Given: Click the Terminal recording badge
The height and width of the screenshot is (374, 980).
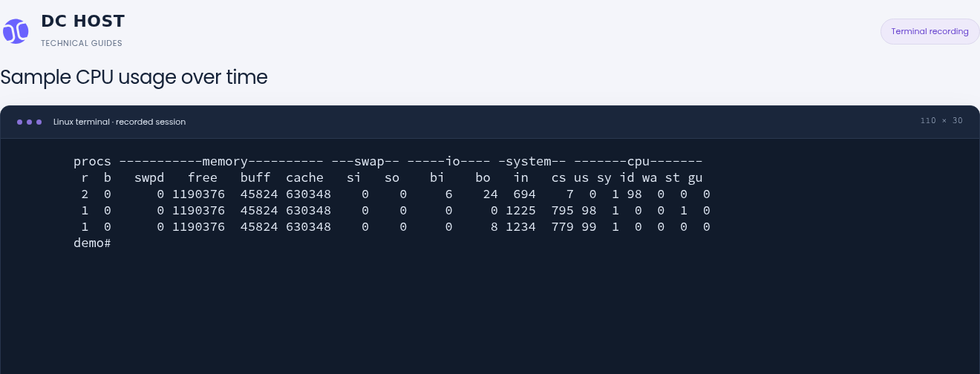Looking at the screenshot, I should click(x=930, y=31).
